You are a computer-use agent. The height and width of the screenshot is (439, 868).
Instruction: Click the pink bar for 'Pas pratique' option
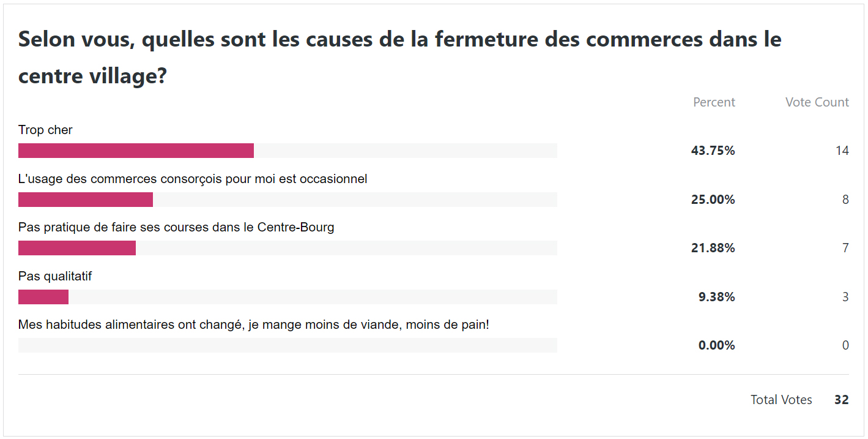tap(77, 248)
